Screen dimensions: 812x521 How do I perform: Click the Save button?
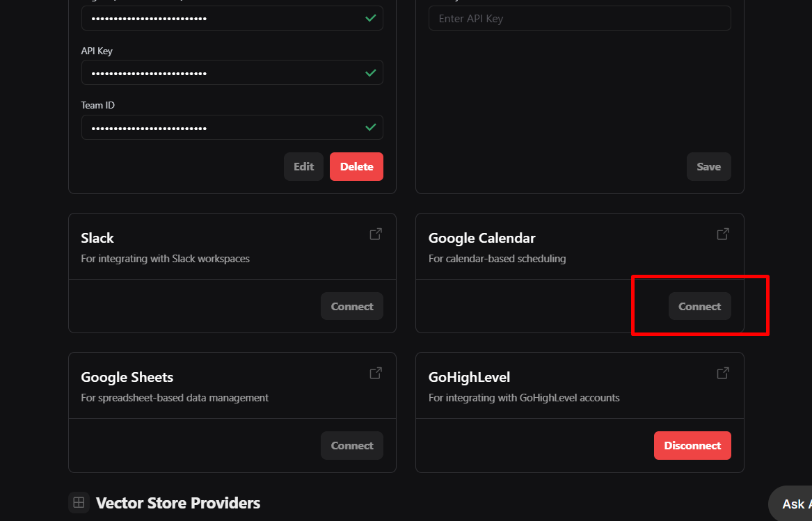point(708,167)
